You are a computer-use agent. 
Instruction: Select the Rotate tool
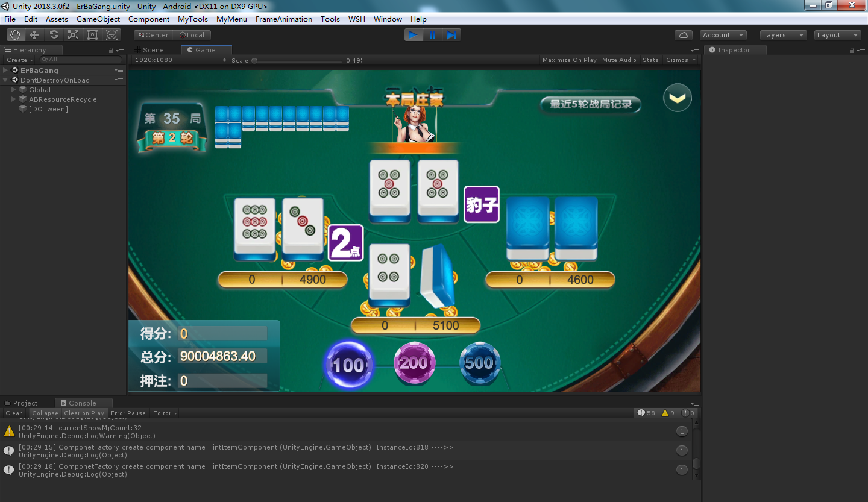[x=54, y=35]
